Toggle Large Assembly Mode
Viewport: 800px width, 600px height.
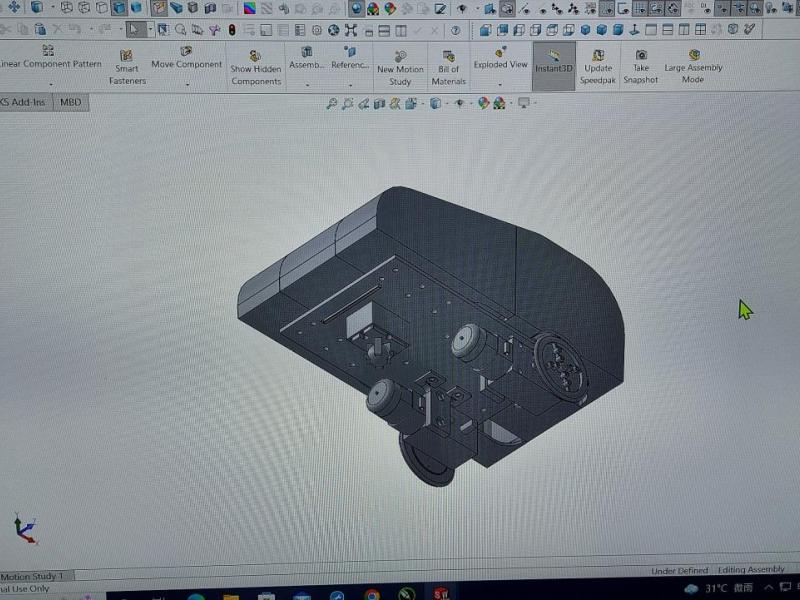[x=692, y=67]
